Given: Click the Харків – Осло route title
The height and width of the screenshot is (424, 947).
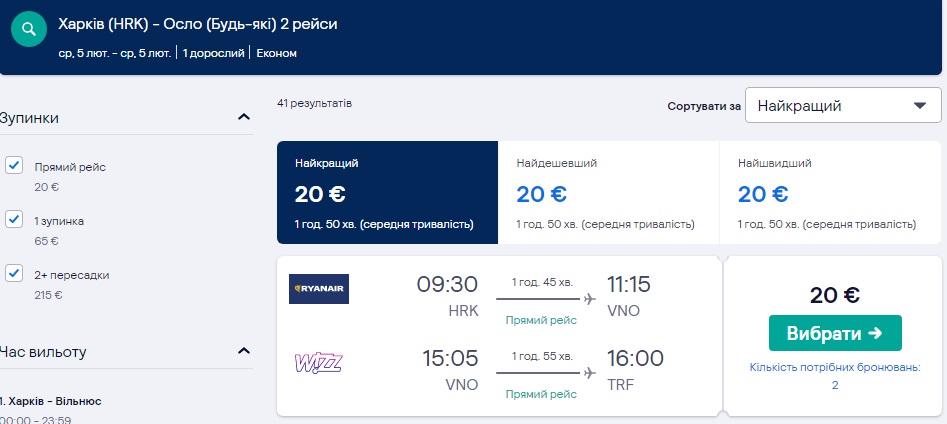Looking at the screenshot, I should tap(198, 23).
